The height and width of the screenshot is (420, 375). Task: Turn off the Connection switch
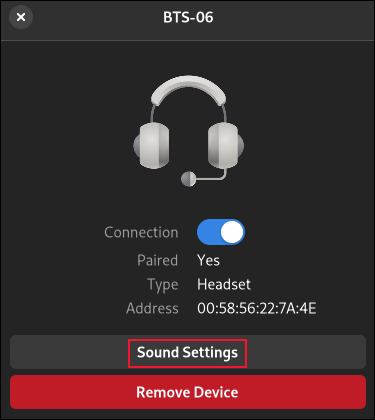click(221, 232)
